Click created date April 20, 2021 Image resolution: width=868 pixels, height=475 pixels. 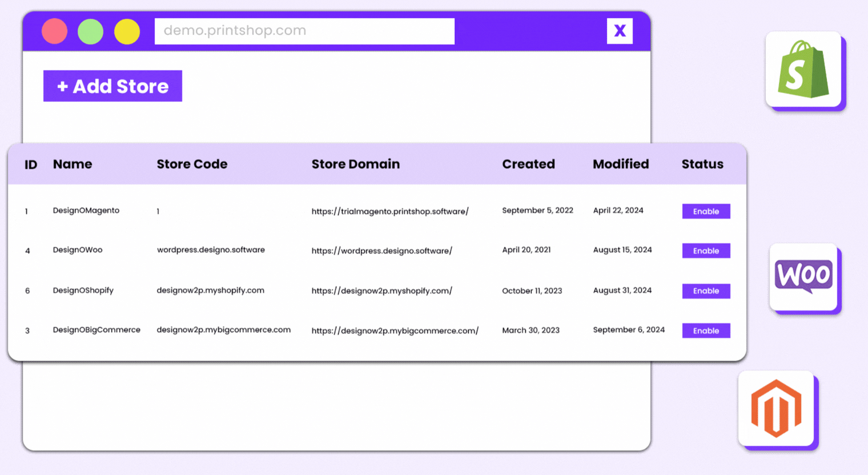527,250
